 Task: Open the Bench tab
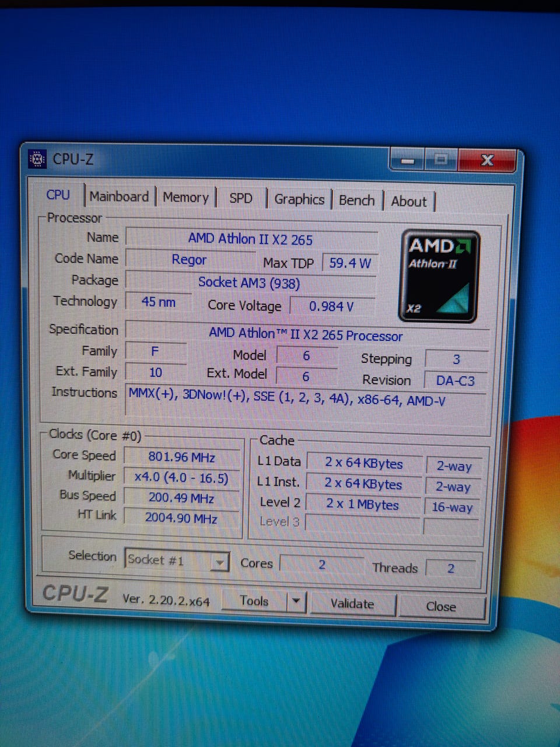point(356,201)
